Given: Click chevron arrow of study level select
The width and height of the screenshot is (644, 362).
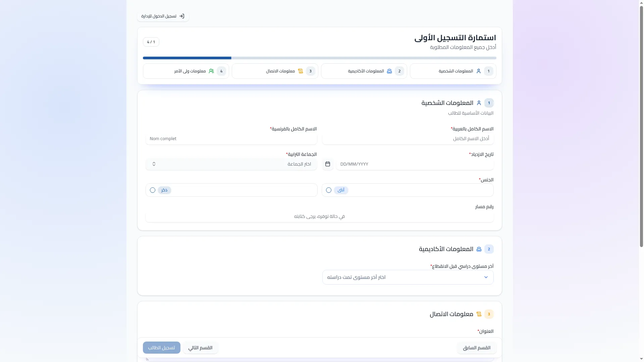Looking at the screenshot, I should coord(486,277).
